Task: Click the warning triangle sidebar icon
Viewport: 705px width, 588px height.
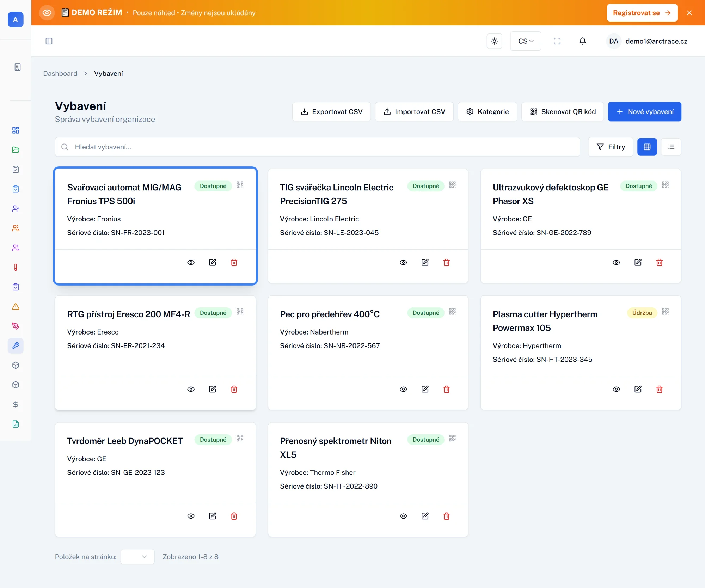Action: [x=16, y=306]
